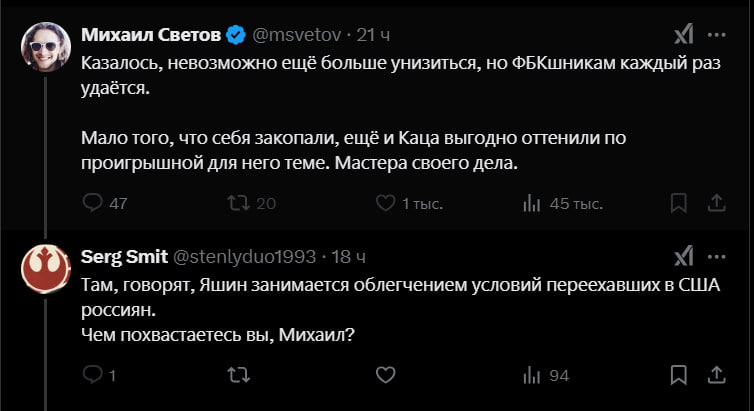Like Serg Smit's reply
The height and width of the screenshot is (411, 754).
(385, 376)
